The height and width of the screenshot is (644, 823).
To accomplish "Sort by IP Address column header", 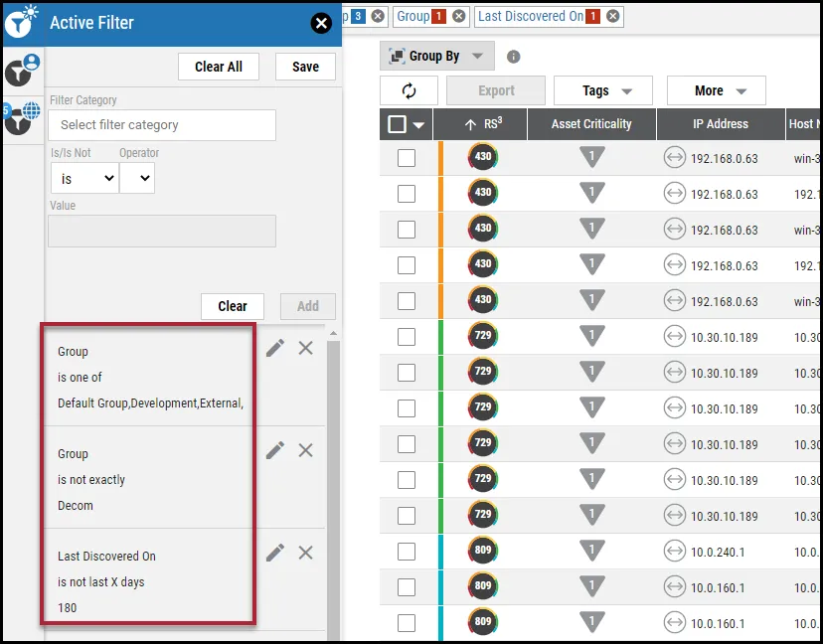I will tap(720, 124).
